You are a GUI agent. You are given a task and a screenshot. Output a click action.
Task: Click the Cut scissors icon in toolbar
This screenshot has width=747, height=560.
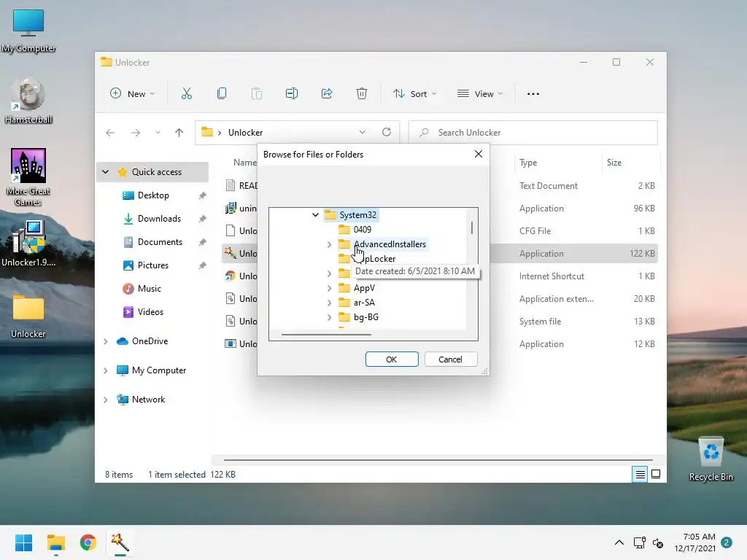(x=186, y=94)
